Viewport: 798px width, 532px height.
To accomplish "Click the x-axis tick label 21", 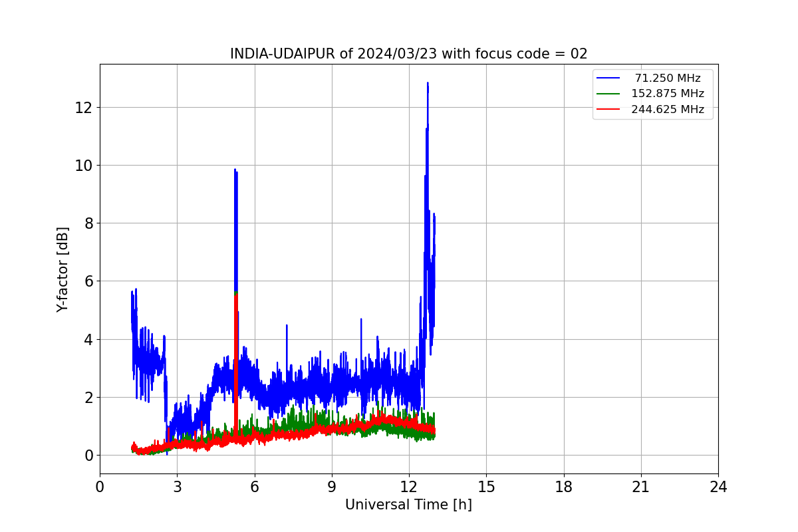I will click(641, 487).
